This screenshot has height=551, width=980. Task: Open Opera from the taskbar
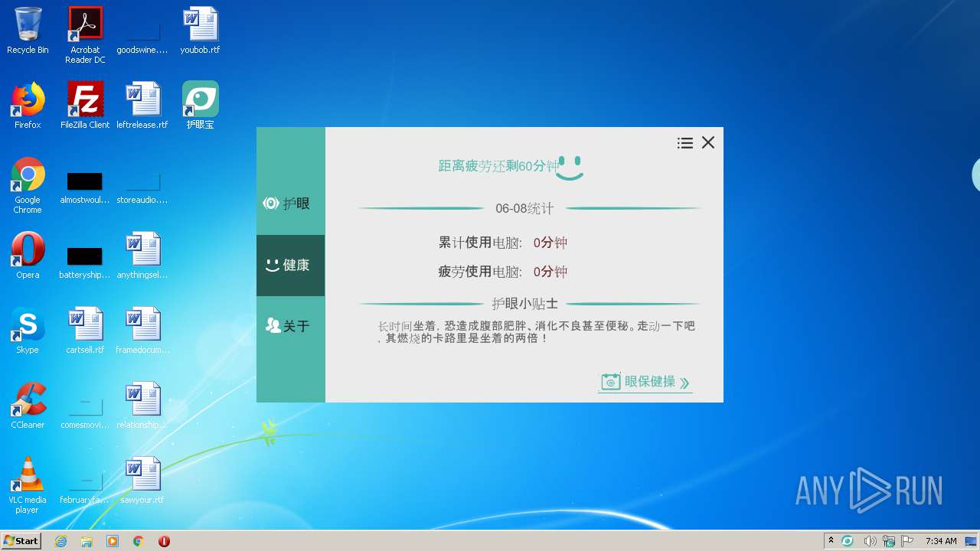164,541
